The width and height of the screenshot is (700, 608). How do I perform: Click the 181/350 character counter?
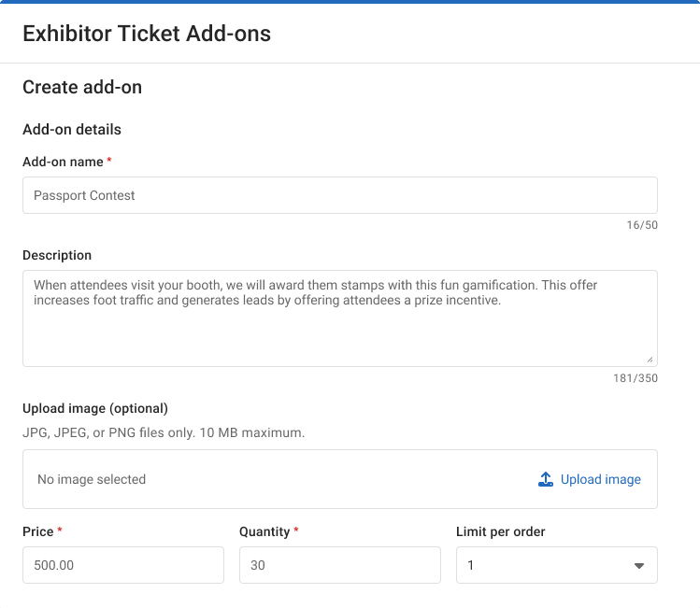(x=636, y=378)
